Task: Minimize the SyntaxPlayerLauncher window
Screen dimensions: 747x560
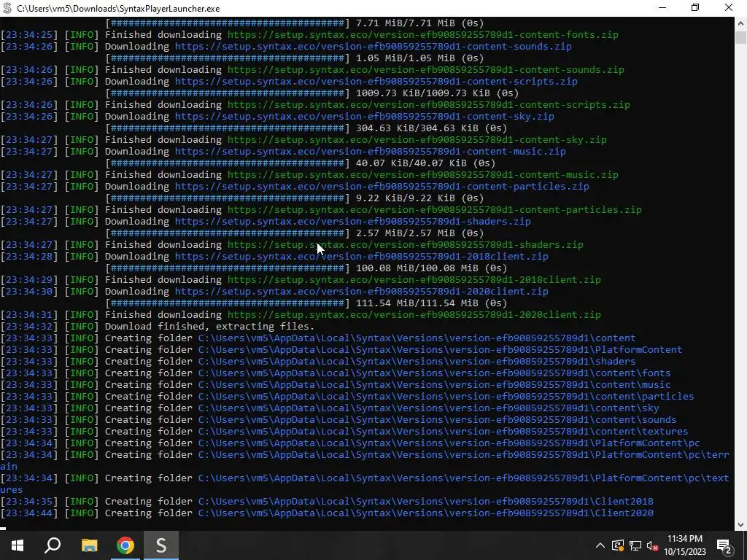Action: tap(662, 7)
